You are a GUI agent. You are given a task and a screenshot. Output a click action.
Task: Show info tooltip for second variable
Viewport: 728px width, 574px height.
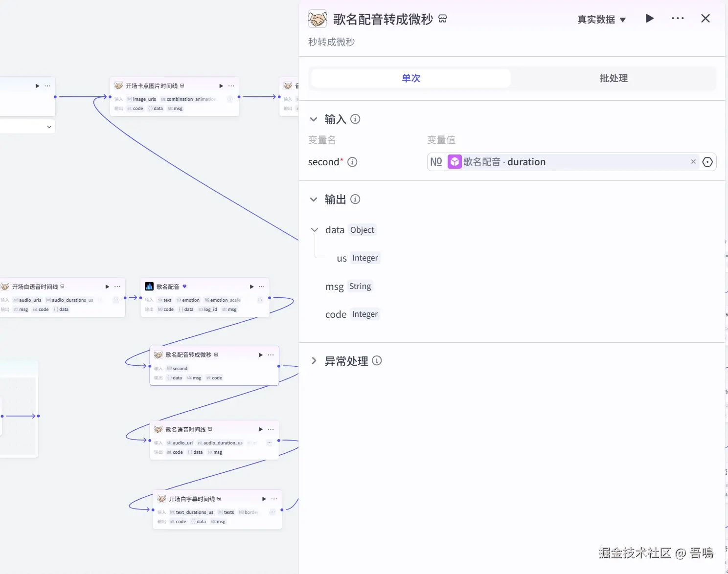(352, 162)
